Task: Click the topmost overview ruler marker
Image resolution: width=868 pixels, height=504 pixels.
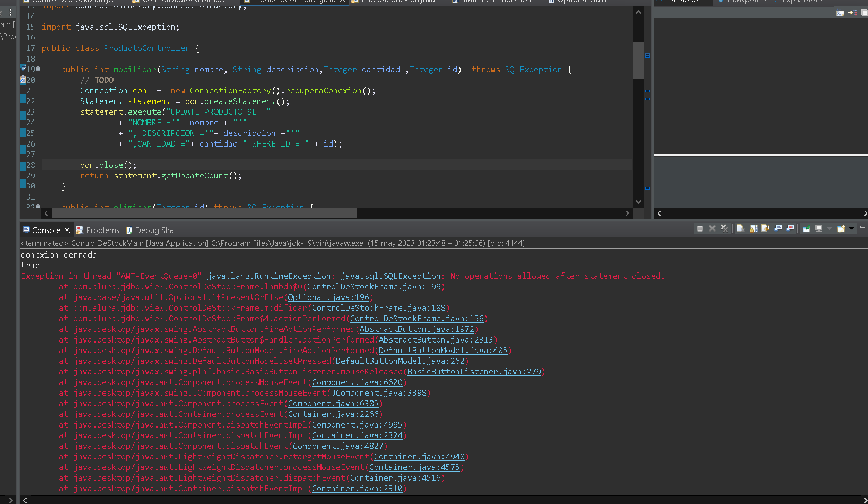Action: pos(647,55)
